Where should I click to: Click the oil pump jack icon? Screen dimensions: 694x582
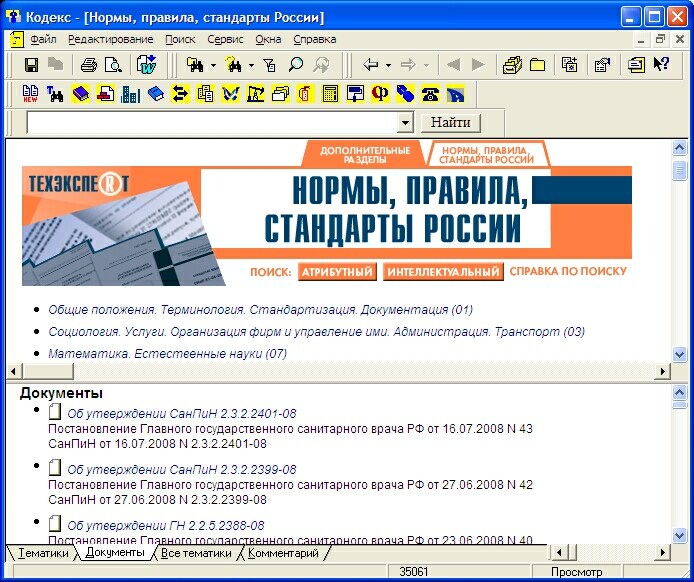pyautogui.click(x=255, y=94)
